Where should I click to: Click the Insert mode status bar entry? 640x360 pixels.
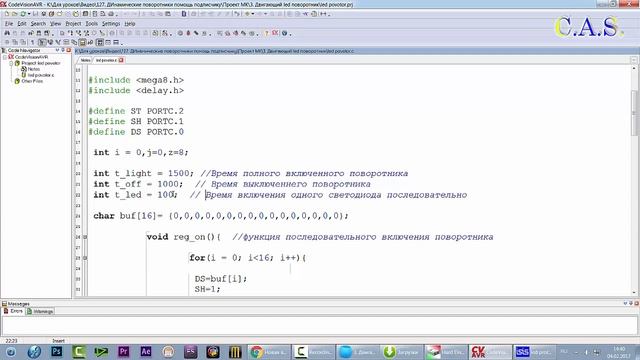pyautogui.click(x=58, y=341)
